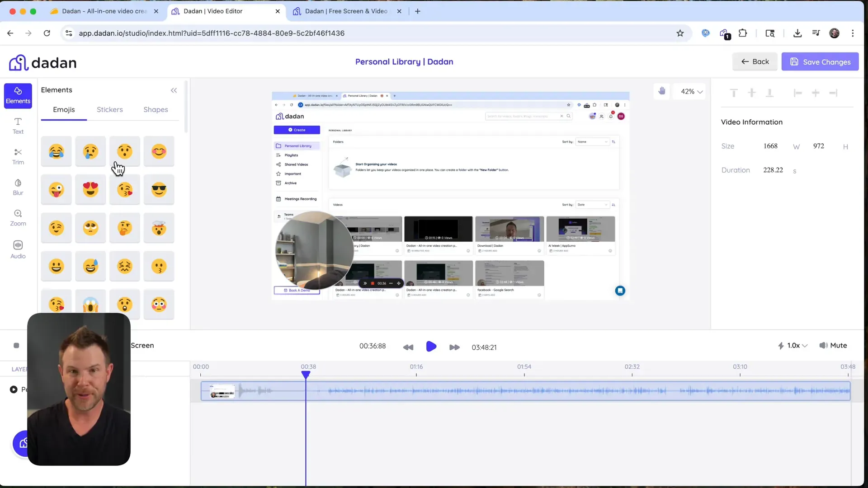This screenshot has width=868, height=488.
Task: Add the heart eyes emoji
Action: (90, 190)
